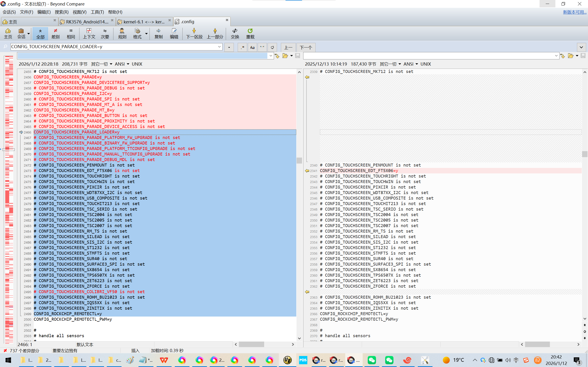Open left file folder browse icon
Screen dimensions: 588x367
point(285,56)
